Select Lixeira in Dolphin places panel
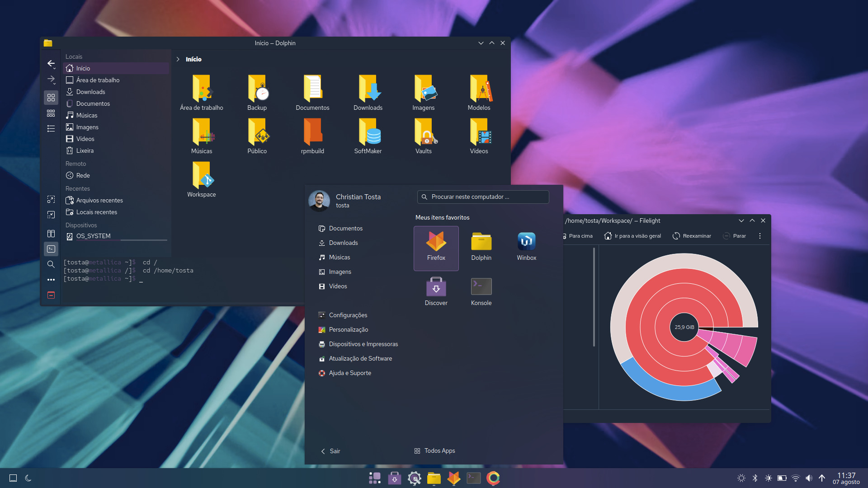This screenshot has width=868, height=488. 116,150
